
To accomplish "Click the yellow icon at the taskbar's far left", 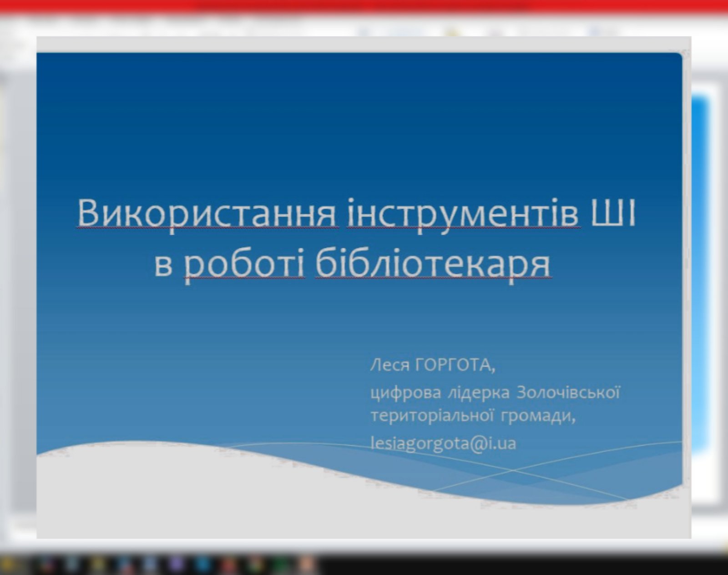I will (8, 565).
